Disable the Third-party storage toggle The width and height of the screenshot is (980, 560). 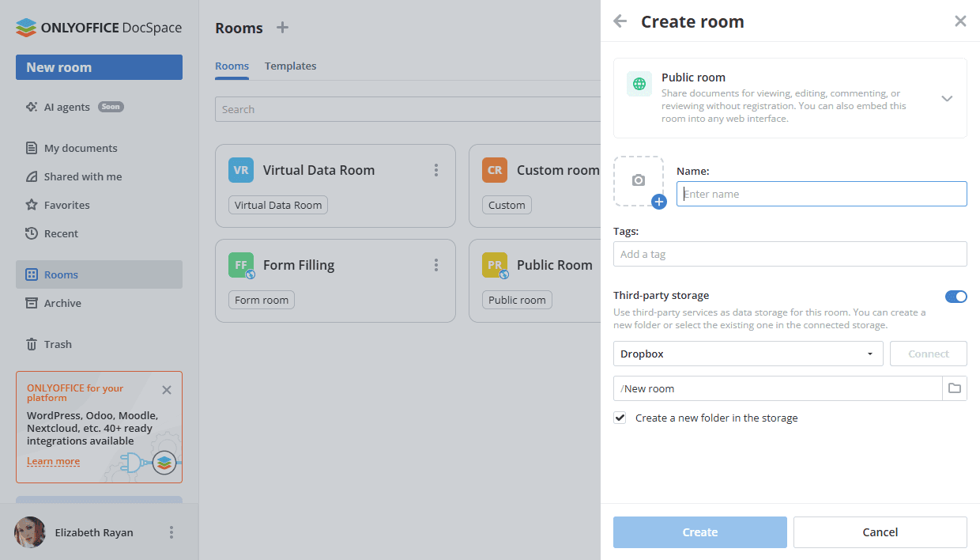pyautogui.click(x=955, y=297)
